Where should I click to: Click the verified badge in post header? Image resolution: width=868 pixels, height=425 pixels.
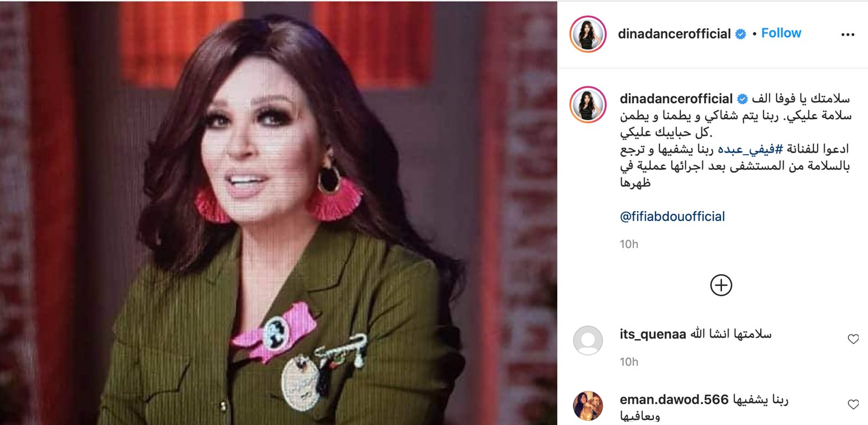pyautogui.click(x=741, y=34)
